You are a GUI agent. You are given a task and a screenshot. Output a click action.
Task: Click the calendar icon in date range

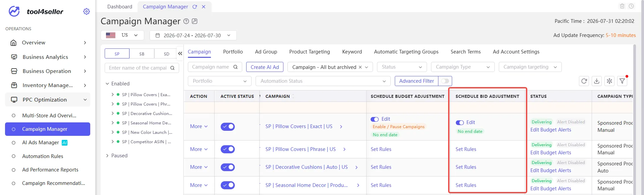[x=158, y=35]
